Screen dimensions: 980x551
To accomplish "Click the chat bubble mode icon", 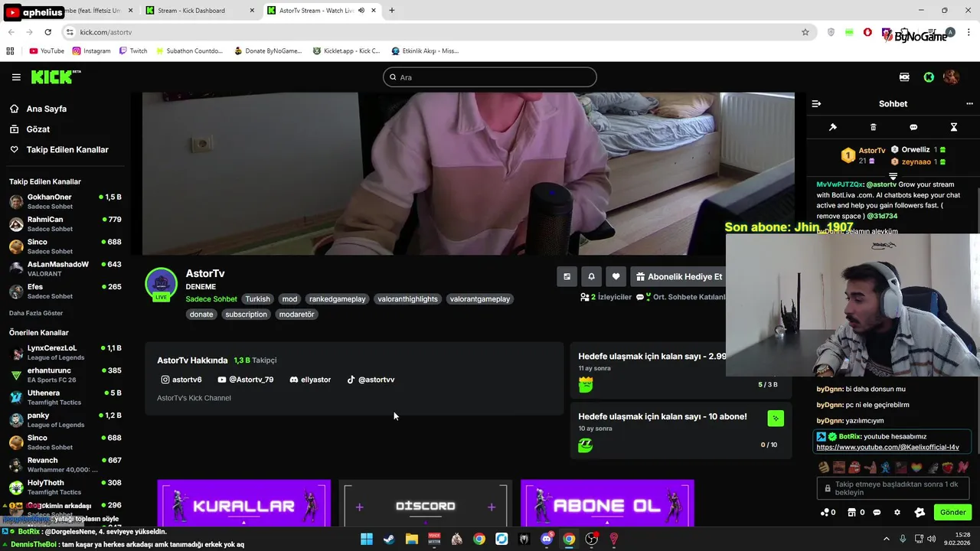I will 913,127.
